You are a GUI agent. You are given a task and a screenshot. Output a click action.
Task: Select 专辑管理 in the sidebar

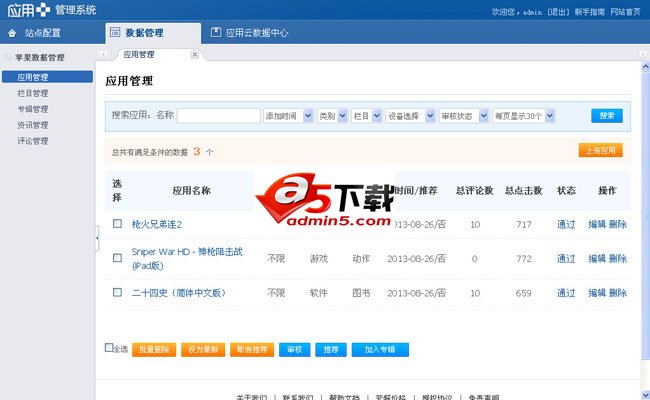coord(33,109)
